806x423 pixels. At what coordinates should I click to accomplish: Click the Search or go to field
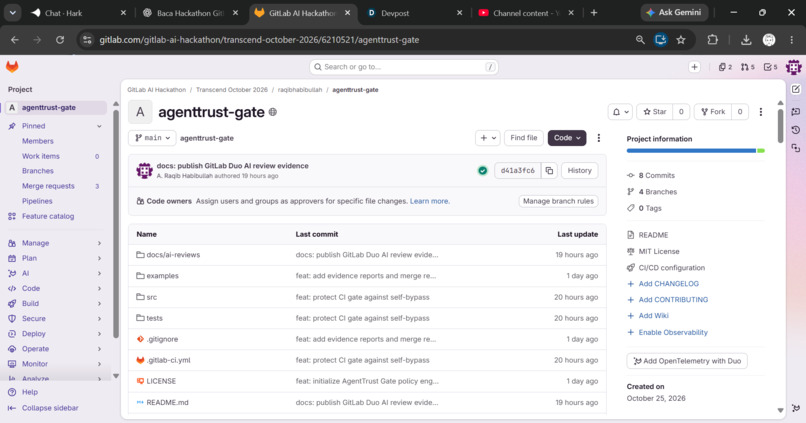point(404,67)
